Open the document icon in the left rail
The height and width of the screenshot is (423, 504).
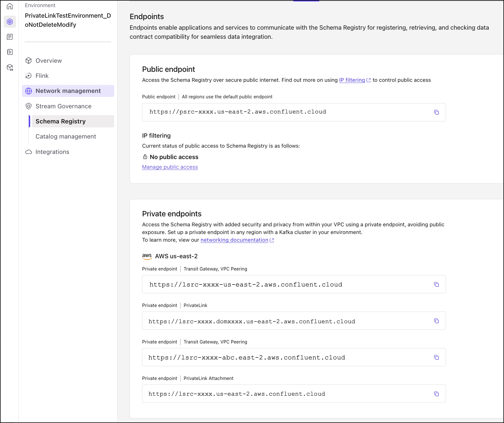point(10,37)
